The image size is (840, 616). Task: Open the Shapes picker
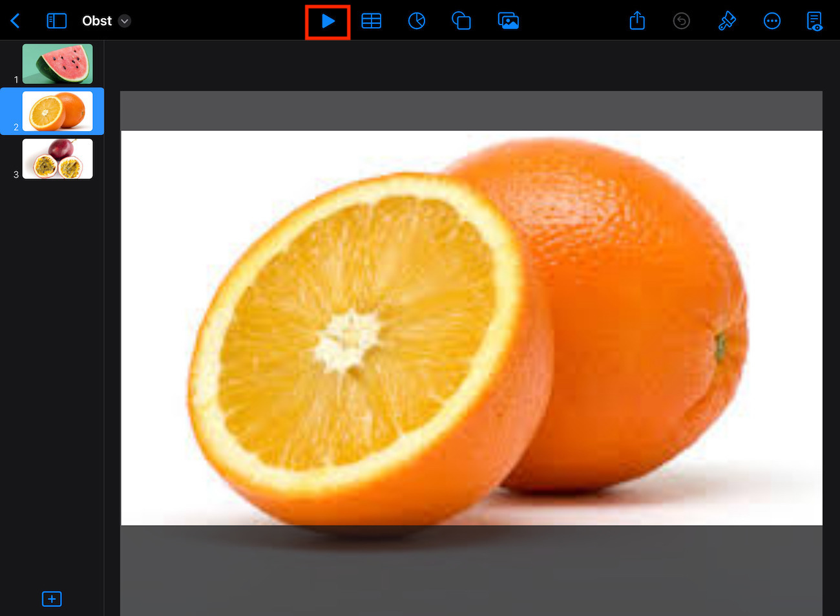tap(461, 21)
